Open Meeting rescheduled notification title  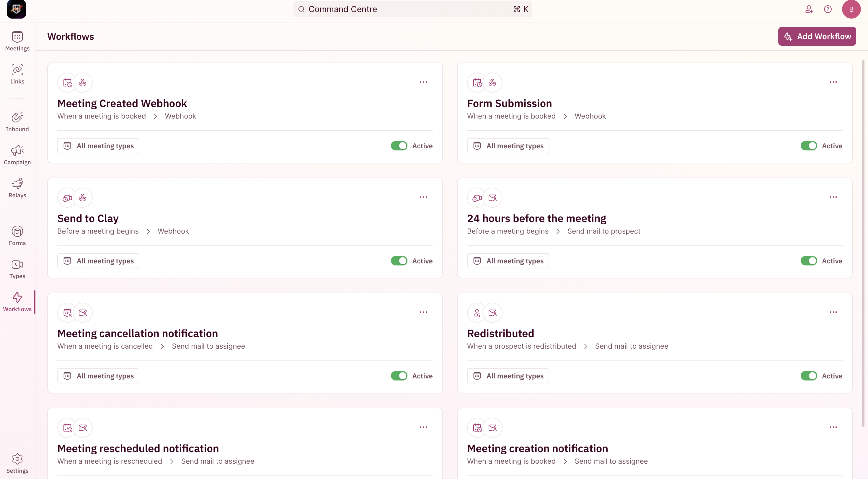[x=138, y=449]
